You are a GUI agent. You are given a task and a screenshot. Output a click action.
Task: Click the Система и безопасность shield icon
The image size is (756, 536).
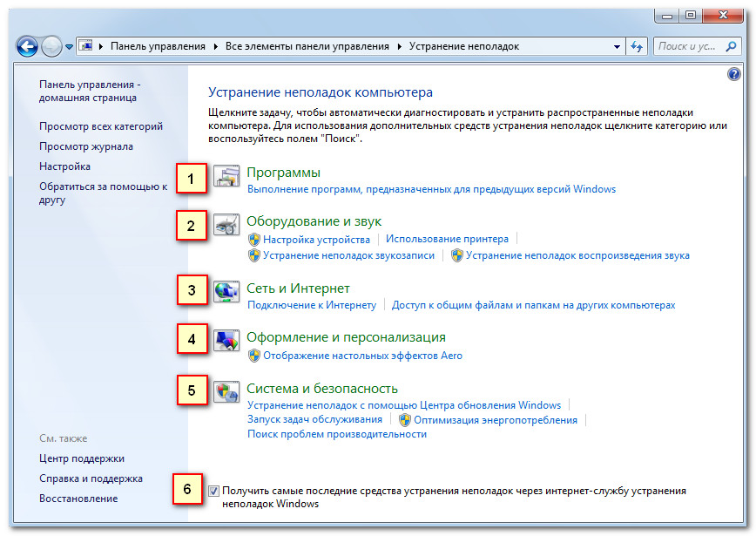pyautogui.click(x=226, y=391)
